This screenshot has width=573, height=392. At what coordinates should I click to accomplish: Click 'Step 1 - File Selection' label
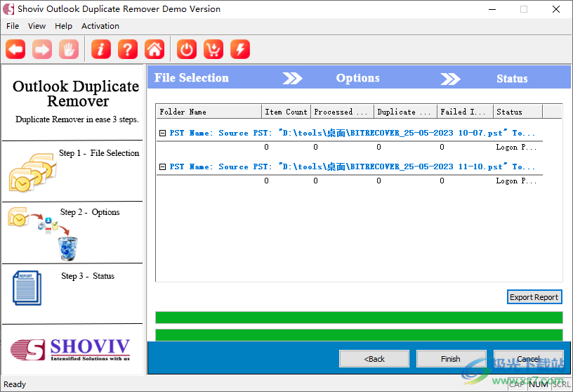click(x=99, y=153)
